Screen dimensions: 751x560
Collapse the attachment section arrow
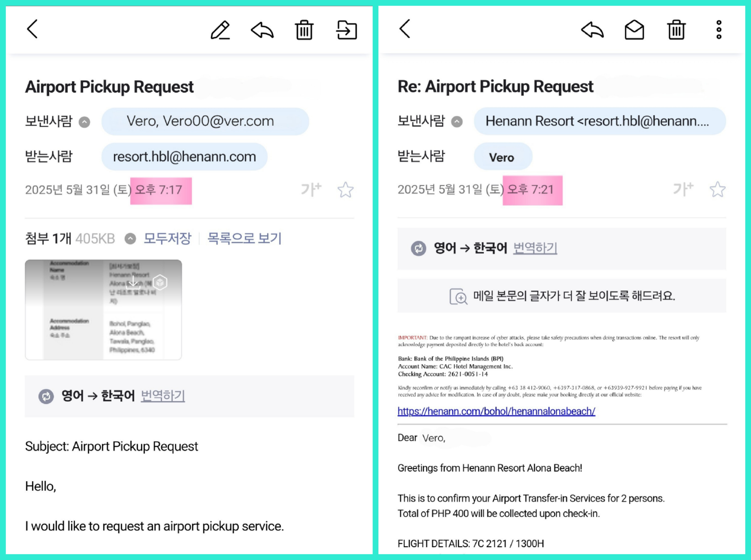130,239
